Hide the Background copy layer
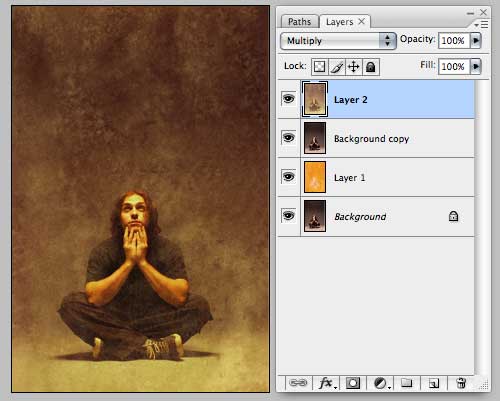Viewport: 500px width, 401px height. pyautogui.click(x=289, y=137)
